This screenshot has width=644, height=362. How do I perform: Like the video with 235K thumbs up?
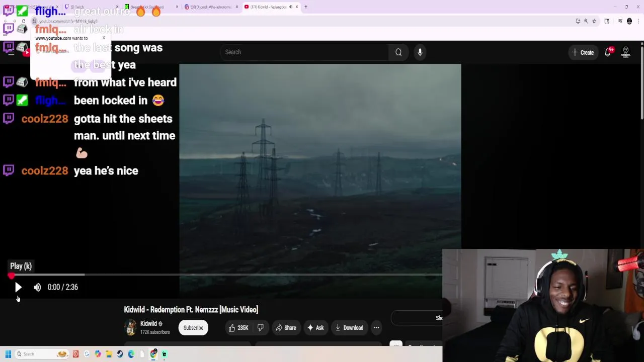tap(238, 328)
